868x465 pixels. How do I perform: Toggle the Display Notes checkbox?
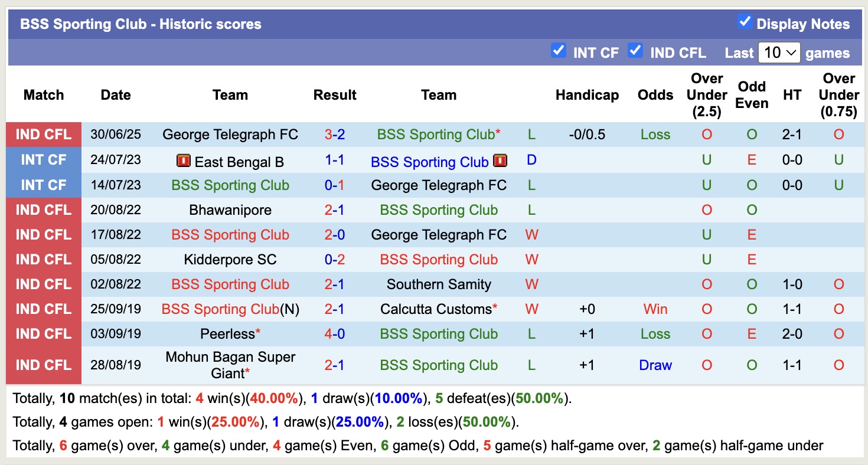tap(745, 22)
